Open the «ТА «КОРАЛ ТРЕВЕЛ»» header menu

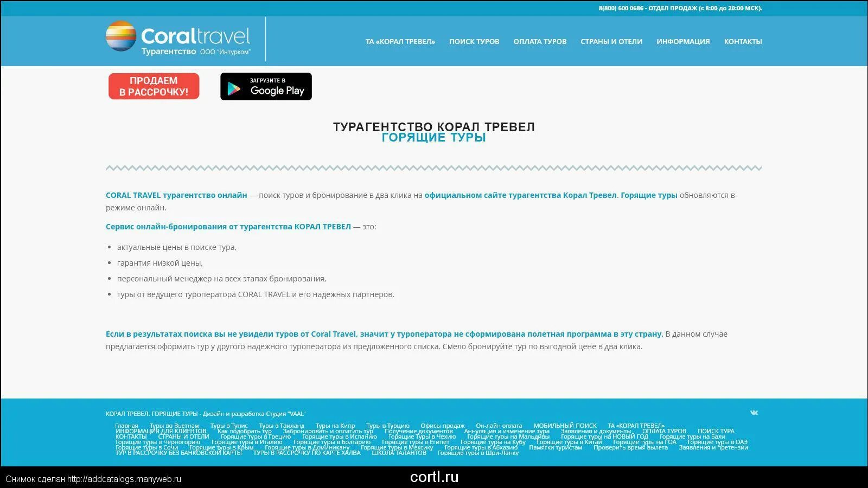click(x=400, y=42)
